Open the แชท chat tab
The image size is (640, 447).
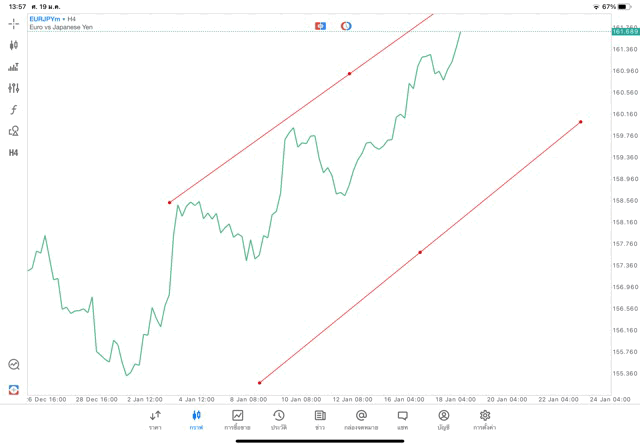click(402, 419)
